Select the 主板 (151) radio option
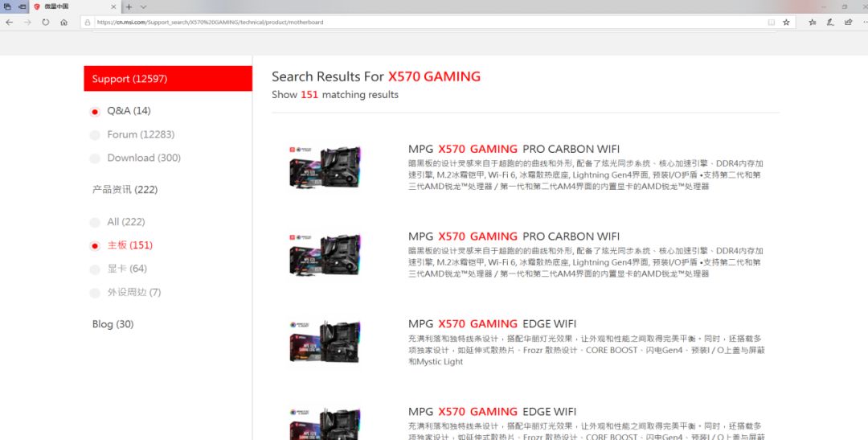Screen dimensions: 868x440 point(95,245)
